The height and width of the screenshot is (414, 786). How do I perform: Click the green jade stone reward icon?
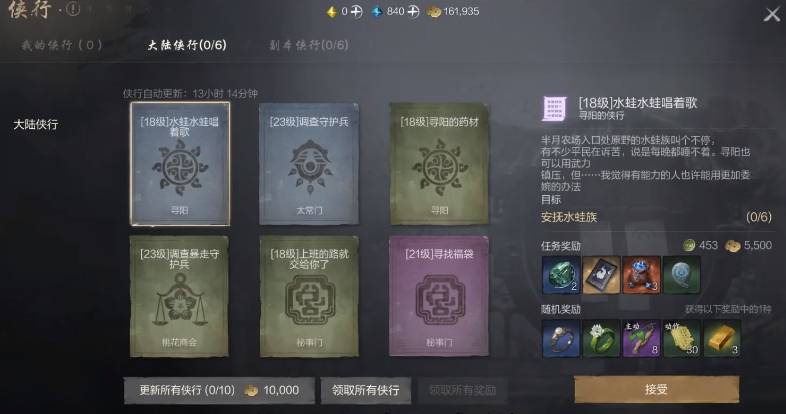[x=561, y=275]
